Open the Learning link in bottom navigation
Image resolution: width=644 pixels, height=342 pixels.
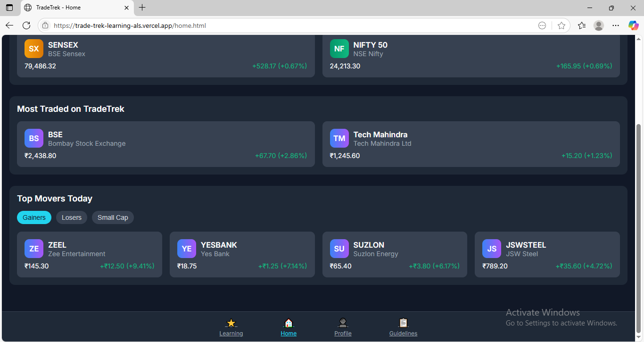point(231,334)
